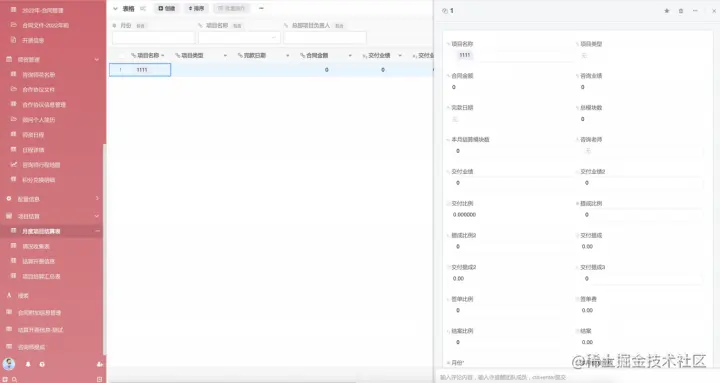Open the detail panel more-options ellipsis
Viewport: 720px width, 383px height.
(x=695, y=11)
